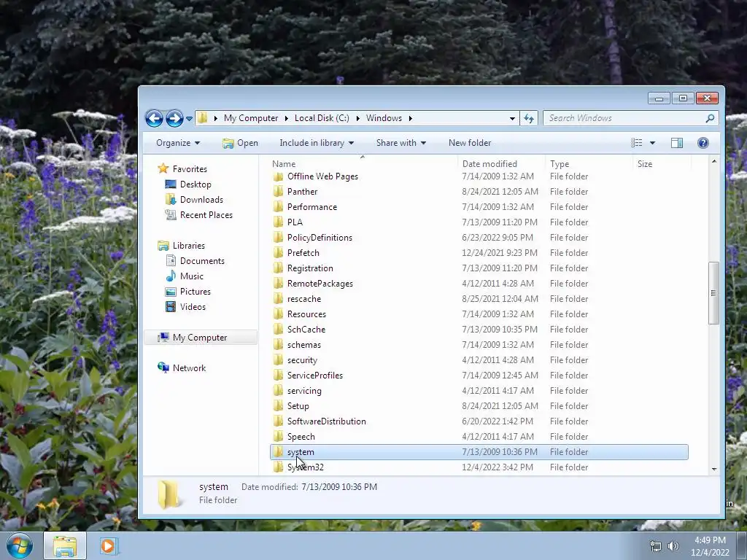Open the address bar history dropdown
Viewport: 747px width, 560px height.
point(512,119)
